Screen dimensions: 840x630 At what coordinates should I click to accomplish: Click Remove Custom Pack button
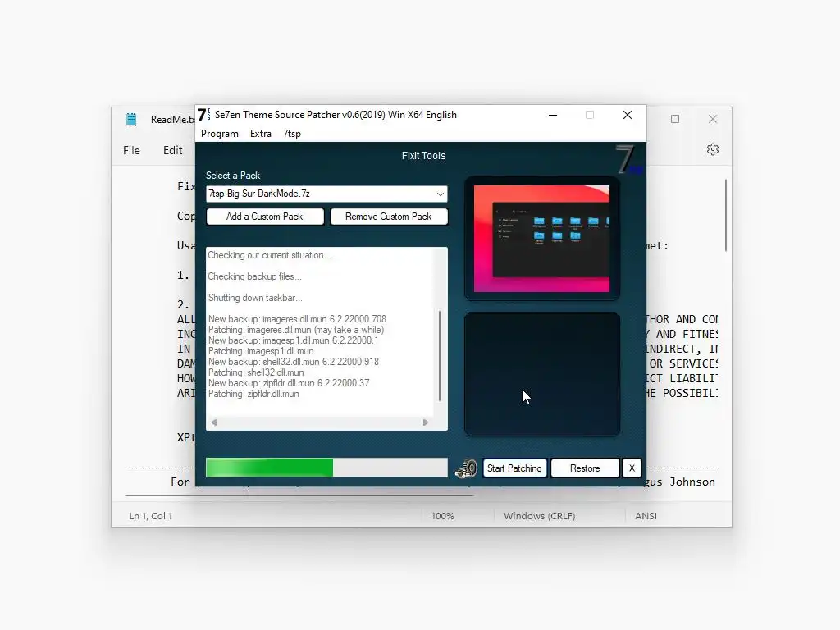[388, 217]
